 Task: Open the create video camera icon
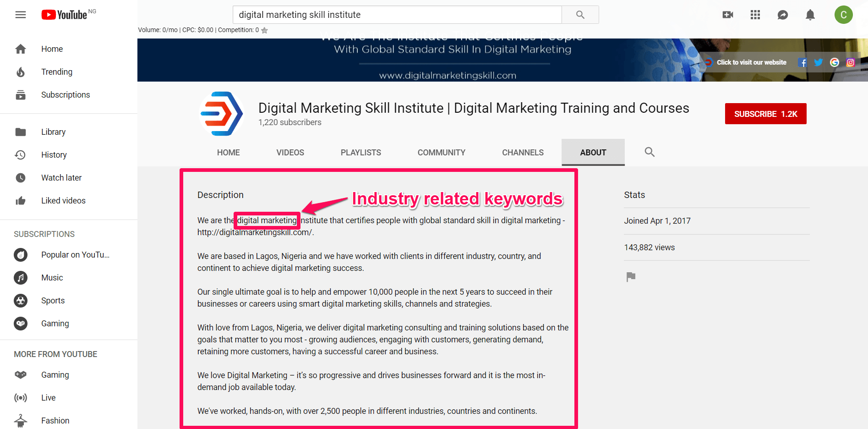pyautogui.click(x=727, y=15)
